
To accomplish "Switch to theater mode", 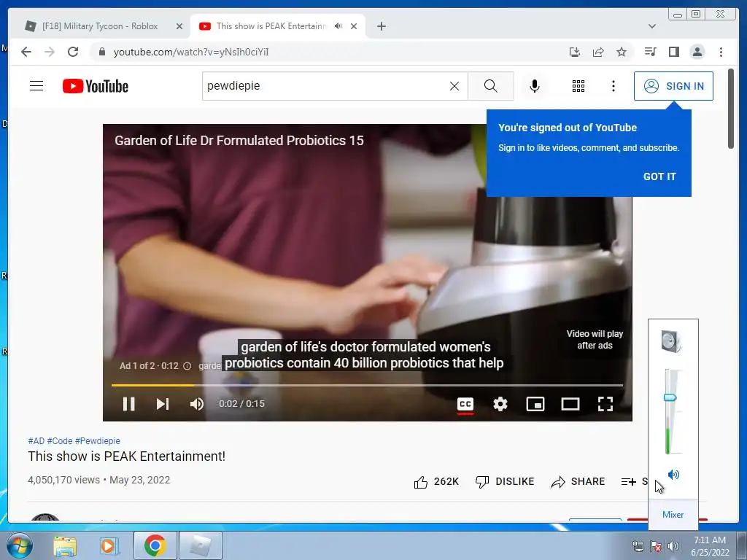I will coord(570,404).
